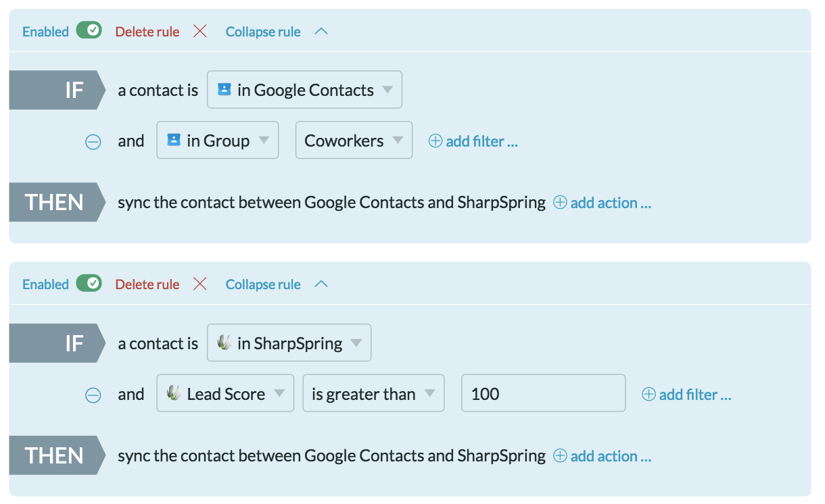Click the Enabled label on first rule
Viewport: 825px width, 504px height.
tap(45, 32)
